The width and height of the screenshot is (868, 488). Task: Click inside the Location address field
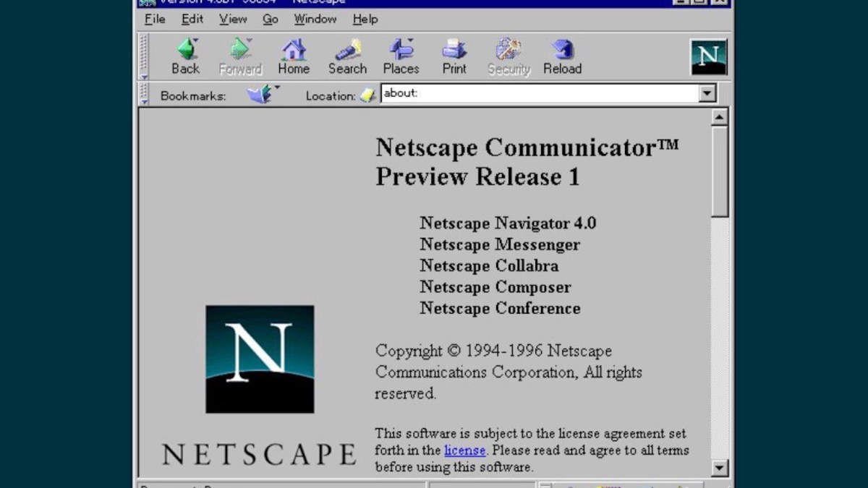pyautogui.click(x=540, y=93)
